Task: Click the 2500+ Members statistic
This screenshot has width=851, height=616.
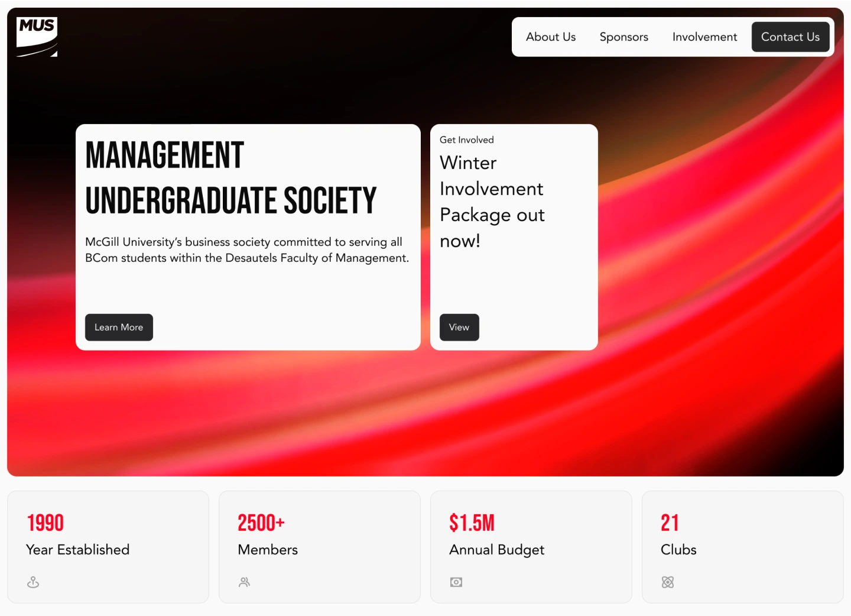Action: [261, 523]
